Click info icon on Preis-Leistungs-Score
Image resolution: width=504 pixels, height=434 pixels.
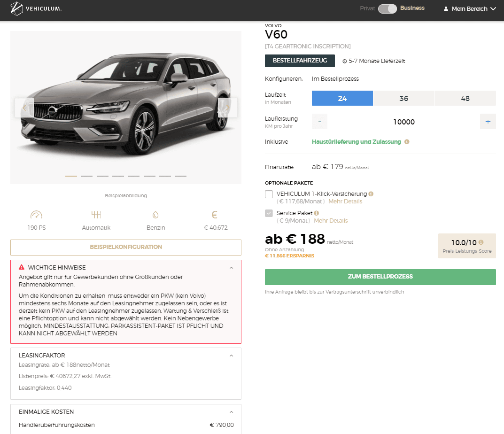tap(481, 242)
